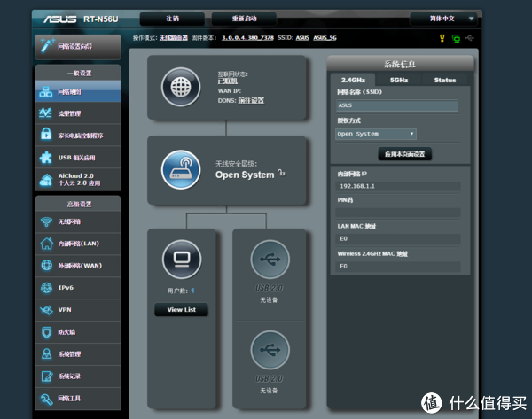Screen dimensions: 532x419
Task: Open Firewall shield icon
Action: tap(46, 332)
